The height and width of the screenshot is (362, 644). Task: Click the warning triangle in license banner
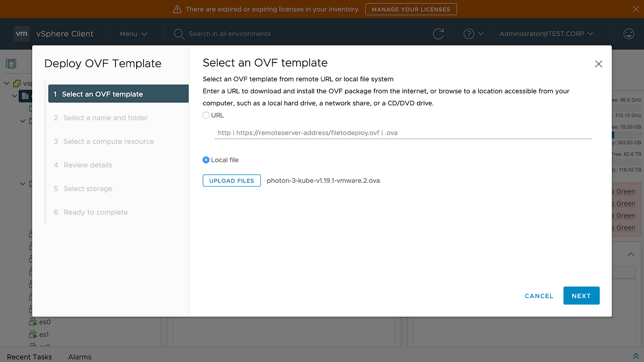click(177, 9)
